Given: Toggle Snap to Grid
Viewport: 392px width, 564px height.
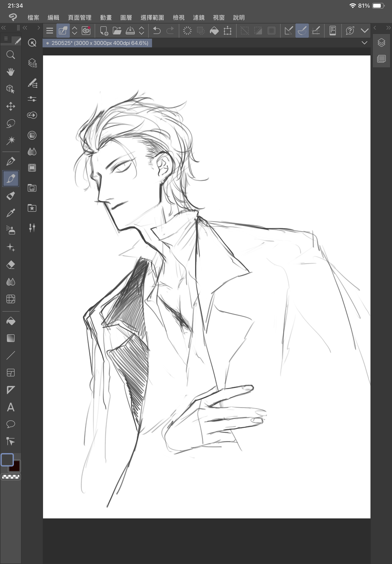Looking at the screenshot, I should pyautogui.click(x=316, y=31).
